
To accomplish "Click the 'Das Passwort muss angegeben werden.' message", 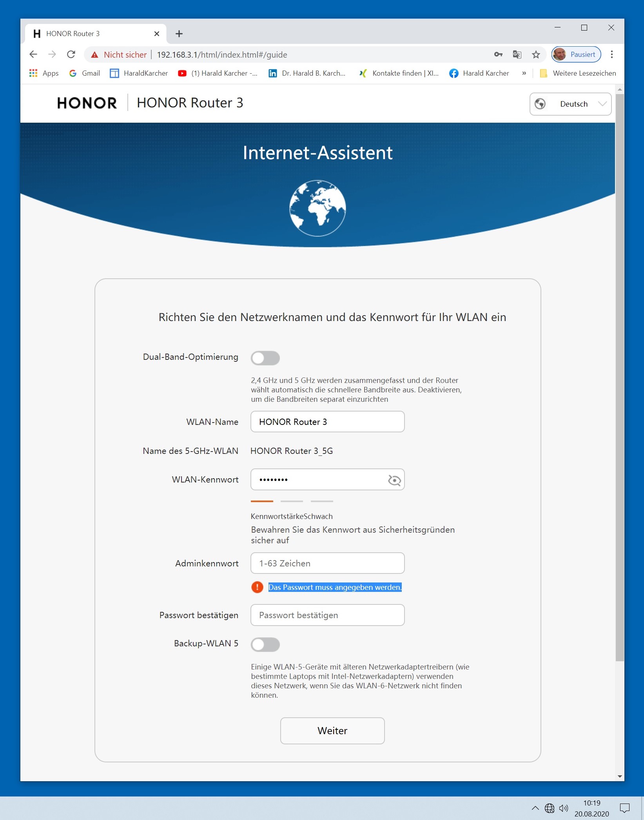I will pyautogui.click(x=335, y=587).
